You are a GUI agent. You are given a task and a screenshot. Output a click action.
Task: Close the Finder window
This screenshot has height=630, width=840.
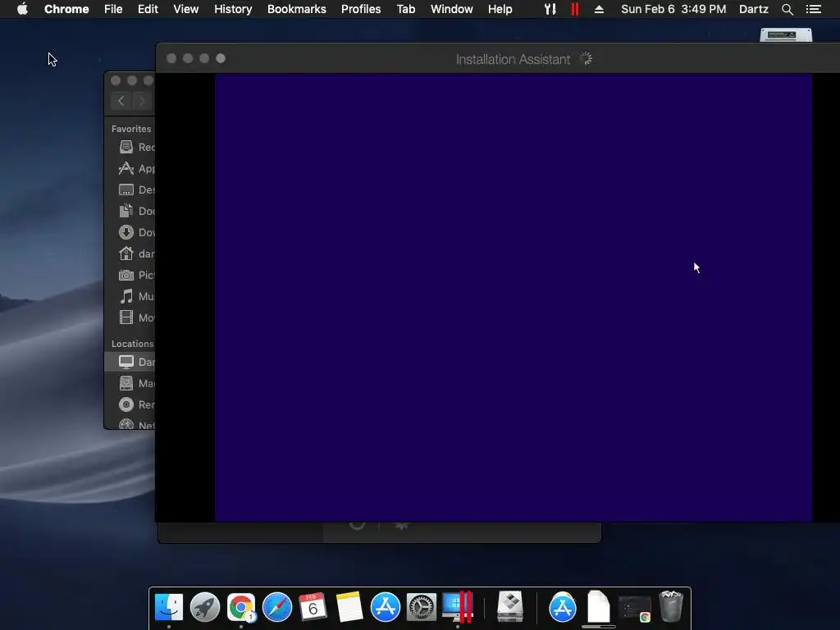(115, 80)
